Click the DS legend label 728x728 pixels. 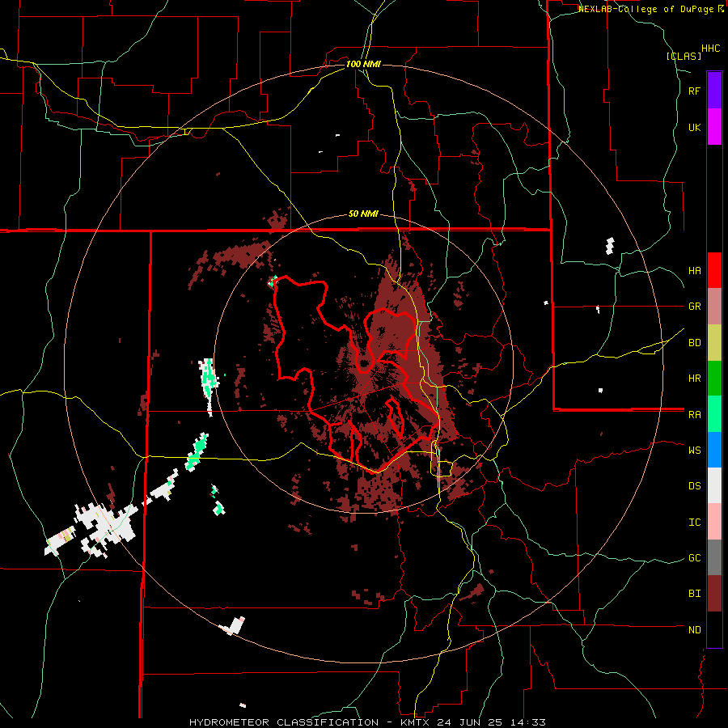pos(694,486)
